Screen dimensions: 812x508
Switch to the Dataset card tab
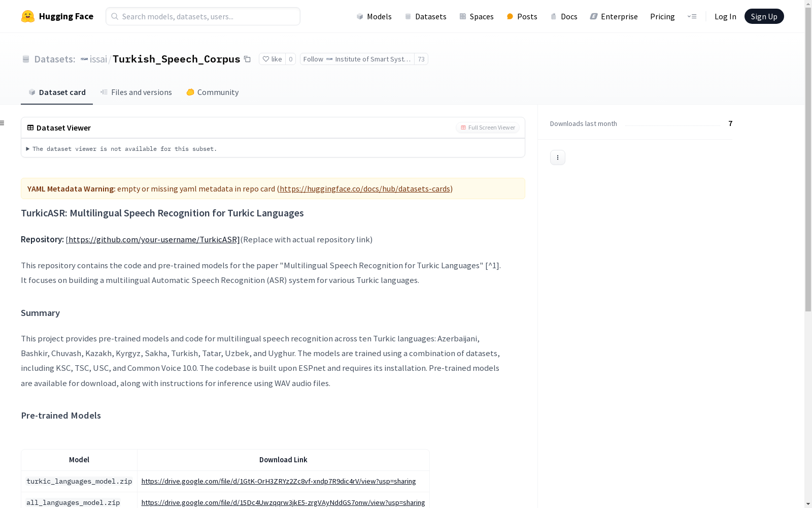57,92
